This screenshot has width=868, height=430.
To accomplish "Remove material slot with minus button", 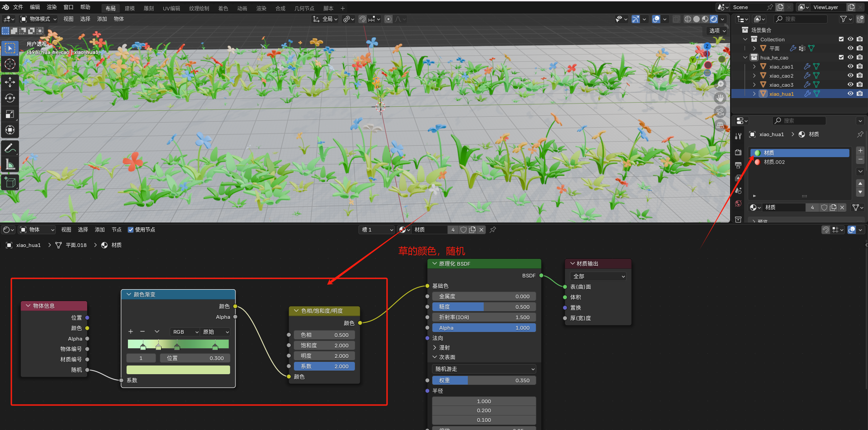I will [x=860, y=159].
